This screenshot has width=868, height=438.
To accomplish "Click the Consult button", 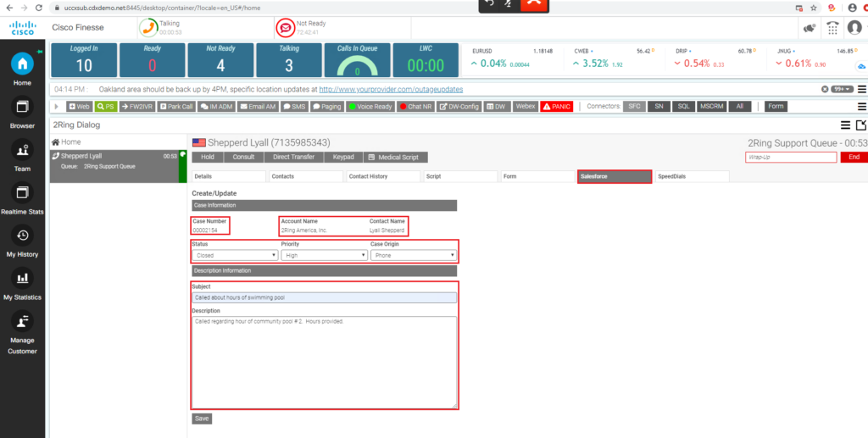I will (243, 157).
